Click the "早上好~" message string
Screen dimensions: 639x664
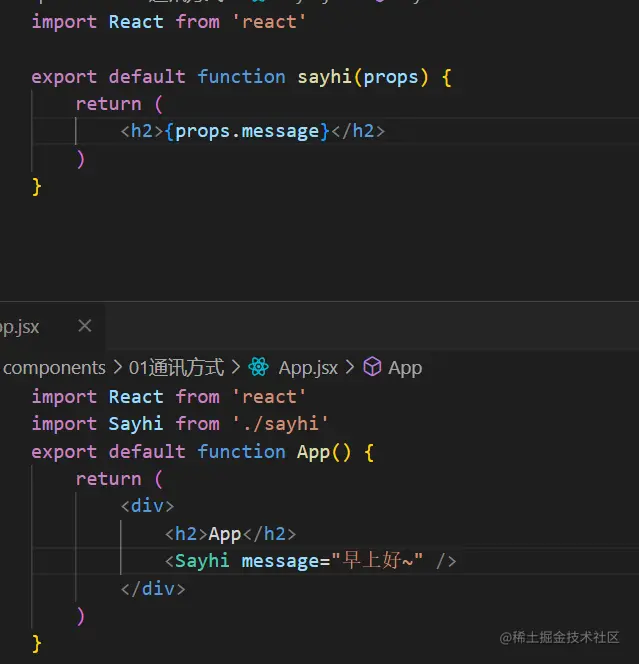(x=377, y=560)
